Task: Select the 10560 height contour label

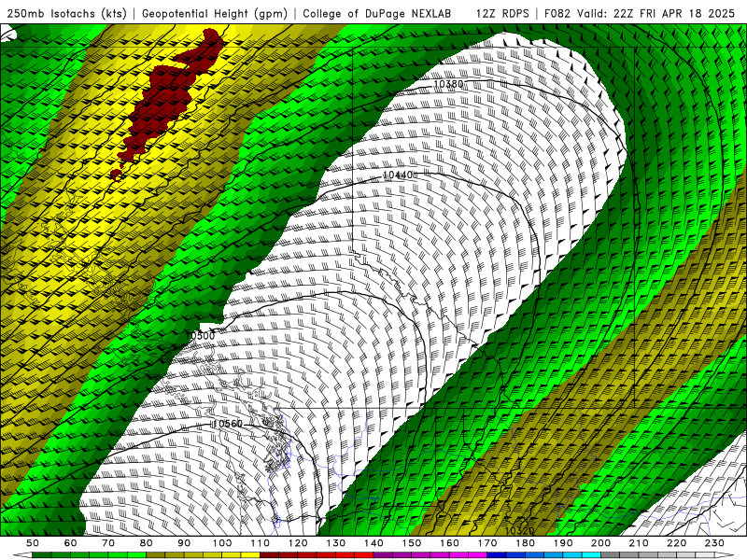Action: click(228, 424)
